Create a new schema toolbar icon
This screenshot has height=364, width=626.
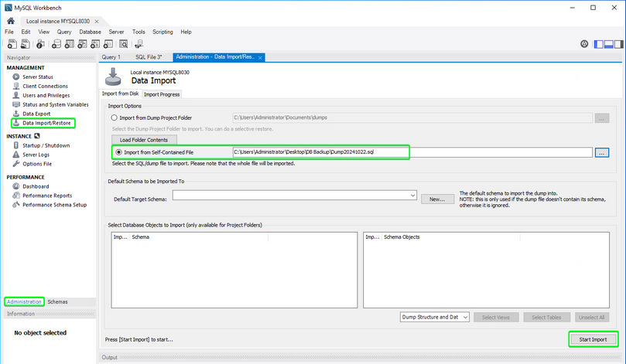56,44
